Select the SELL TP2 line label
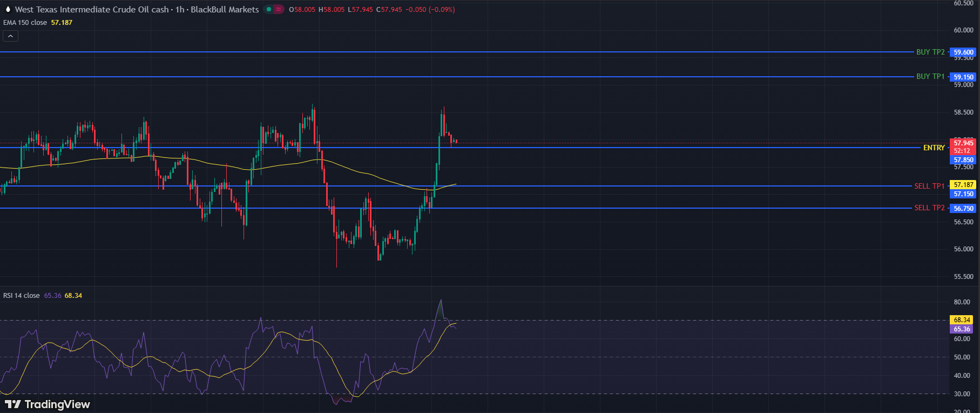The image size is (980, 413). 929,208
